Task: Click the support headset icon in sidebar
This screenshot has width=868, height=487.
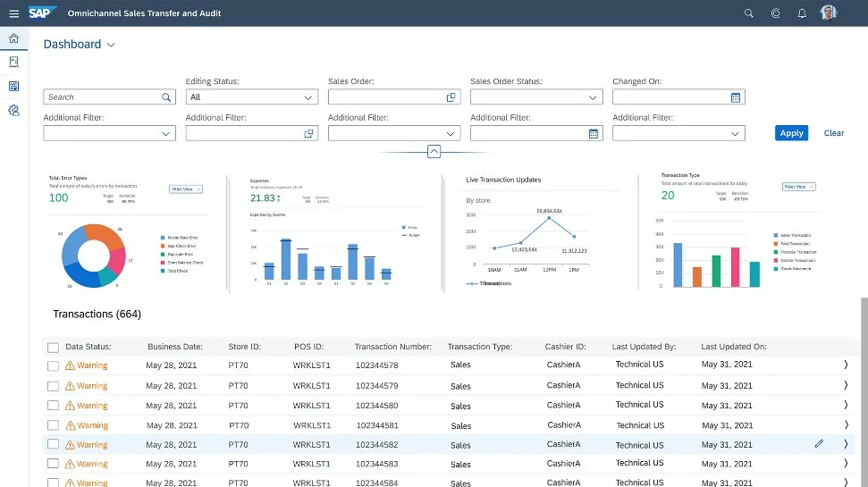Action: 13,110
